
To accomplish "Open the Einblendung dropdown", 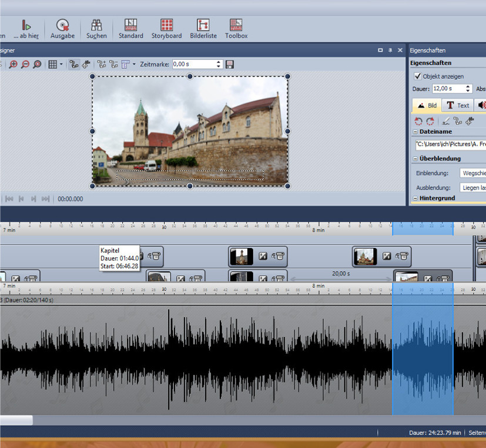I will coord(472,173).
